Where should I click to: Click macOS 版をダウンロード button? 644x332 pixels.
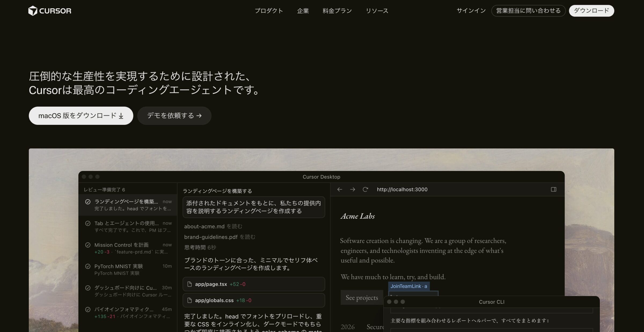81,115
